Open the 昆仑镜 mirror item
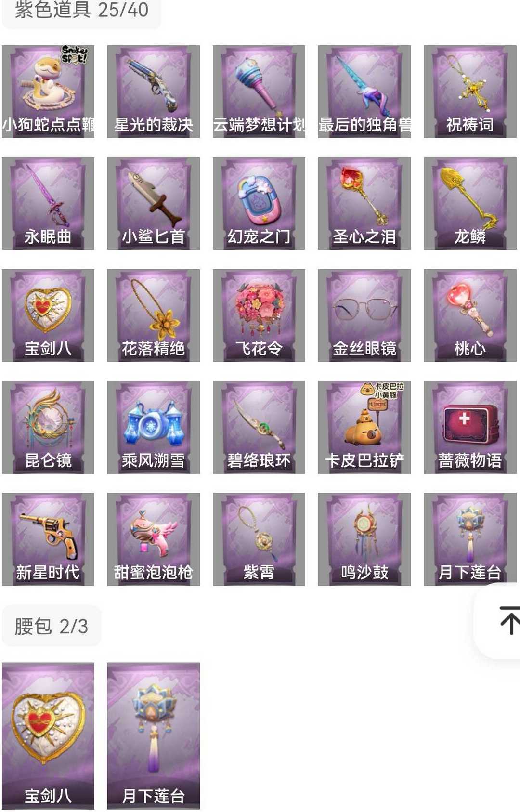The image size is (520, 812). [x=48, y=427]
